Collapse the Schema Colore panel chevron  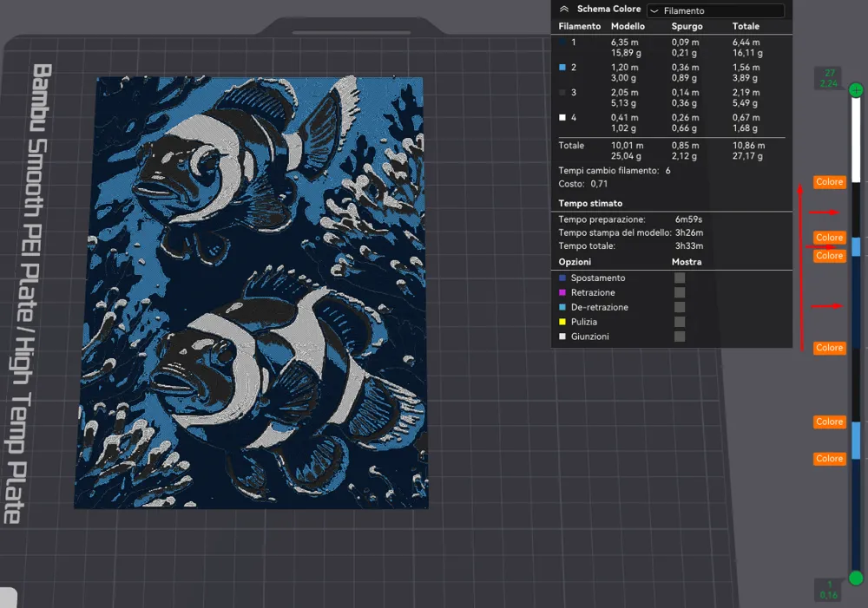564,9
